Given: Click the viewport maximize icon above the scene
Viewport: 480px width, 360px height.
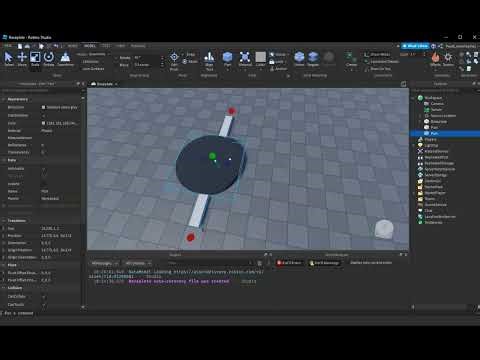Looking at the screenshot, I should (403, 84).
